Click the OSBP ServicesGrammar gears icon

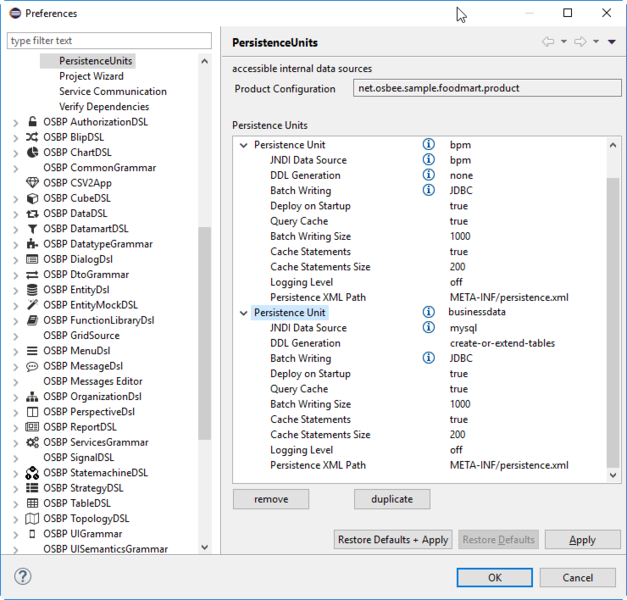click(x=32, y=442)
